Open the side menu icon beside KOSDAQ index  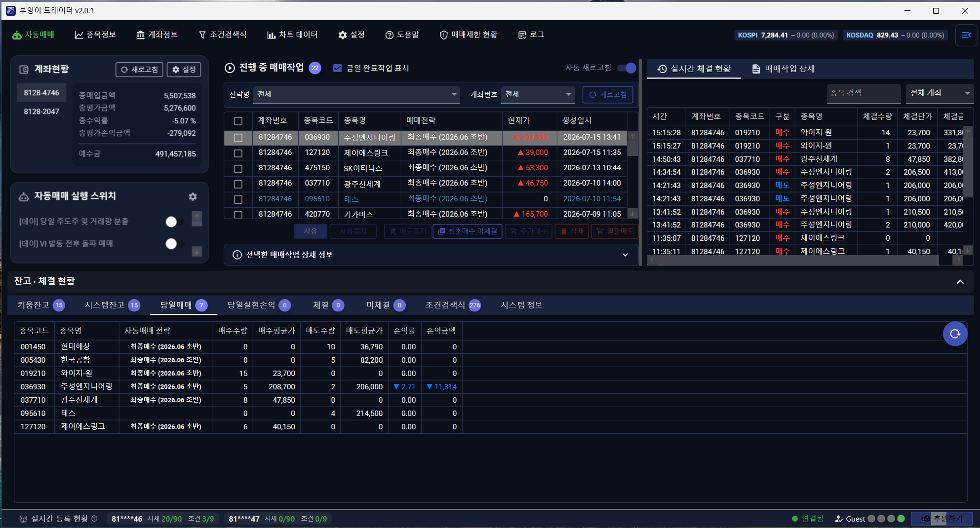966,35
